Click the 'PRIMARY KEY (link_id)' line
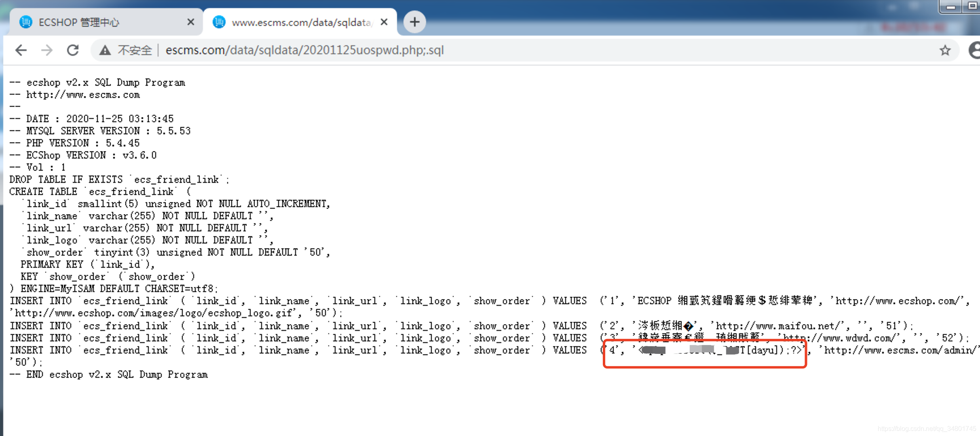Viewport: 980px width, 436px height. 88,265
